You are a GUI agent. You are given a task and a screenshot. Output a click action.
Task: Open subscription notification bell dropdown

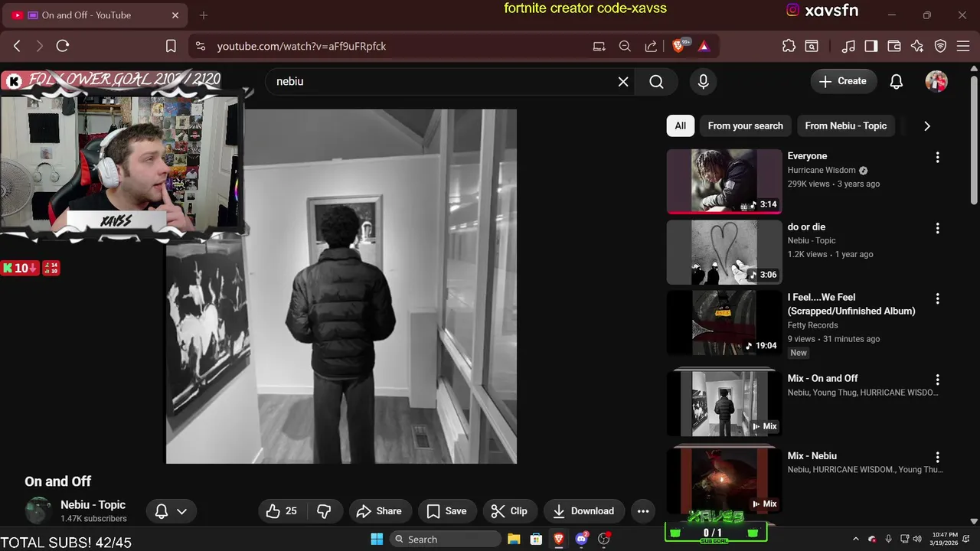[x=171, y=511]
